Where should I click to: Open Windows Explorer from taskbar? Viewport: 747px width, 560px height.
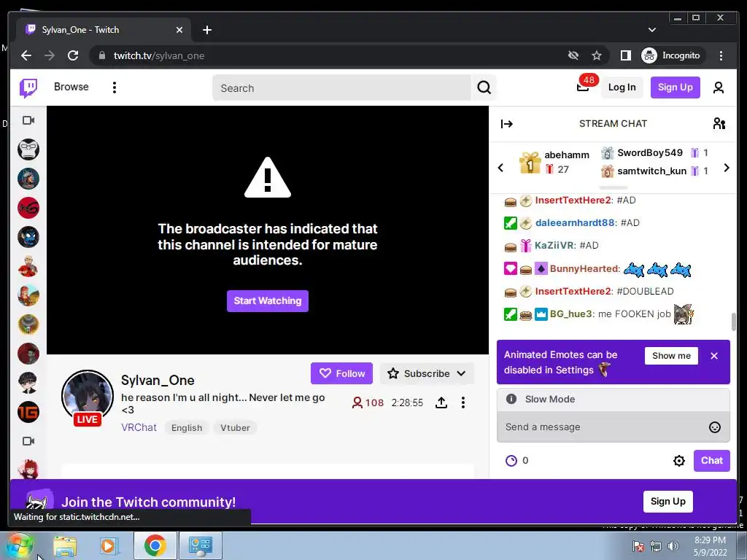65,546
